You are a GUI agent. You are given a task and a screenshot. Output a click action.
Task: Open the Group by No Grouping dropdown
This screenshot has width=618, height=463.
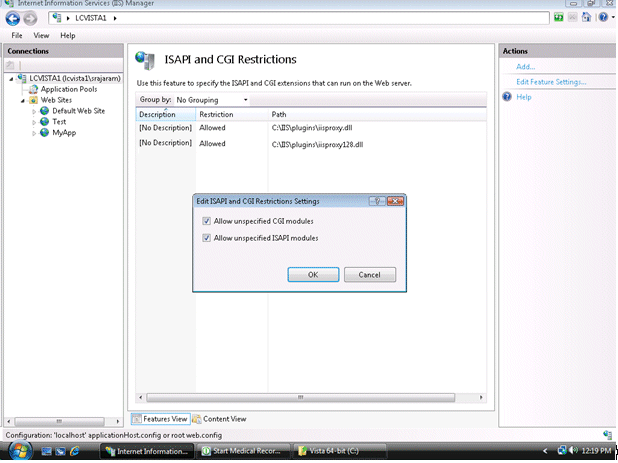point(212,100)
